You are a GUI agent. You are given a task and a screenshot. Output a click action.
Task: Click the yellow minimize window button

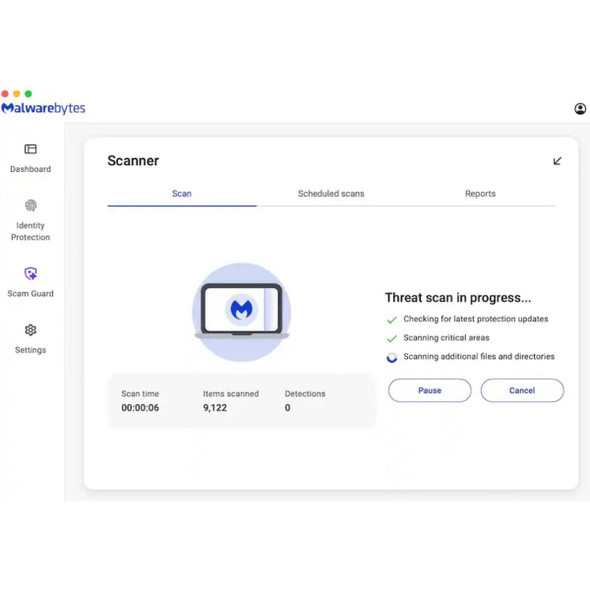17,94
